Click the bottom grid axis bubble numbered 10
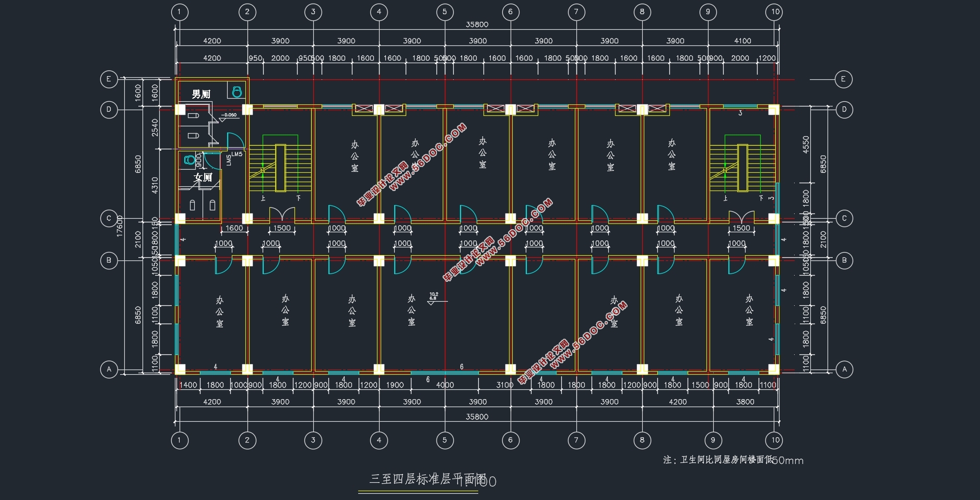This screenshot has width=980, height=500. (x=775, y=440)
